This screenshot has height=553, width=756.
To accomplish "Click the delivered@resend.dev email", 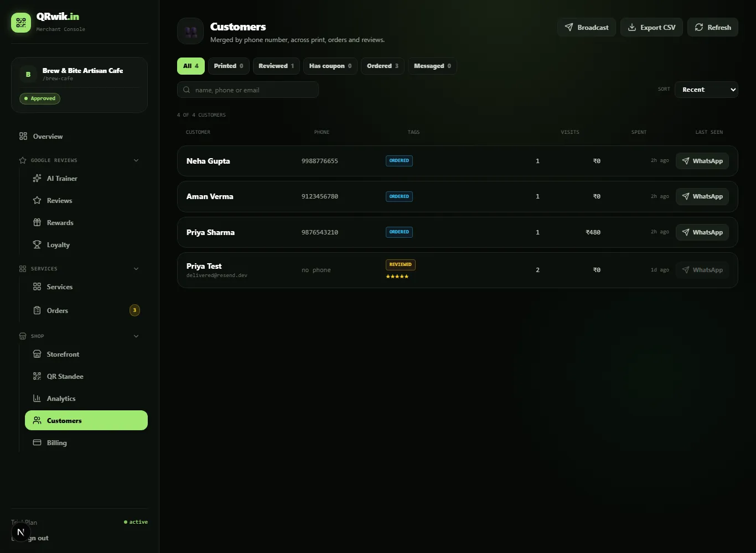I will pyautogui.click(x=217, y=275).
